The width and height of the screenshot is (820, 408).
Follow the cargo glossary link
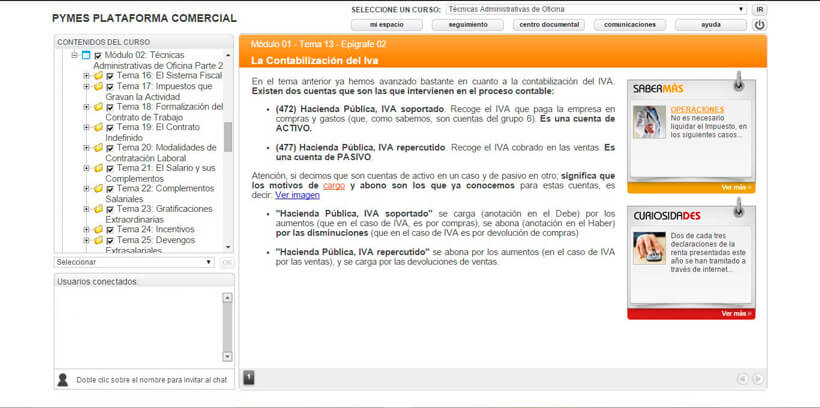[x=334, y=186]
